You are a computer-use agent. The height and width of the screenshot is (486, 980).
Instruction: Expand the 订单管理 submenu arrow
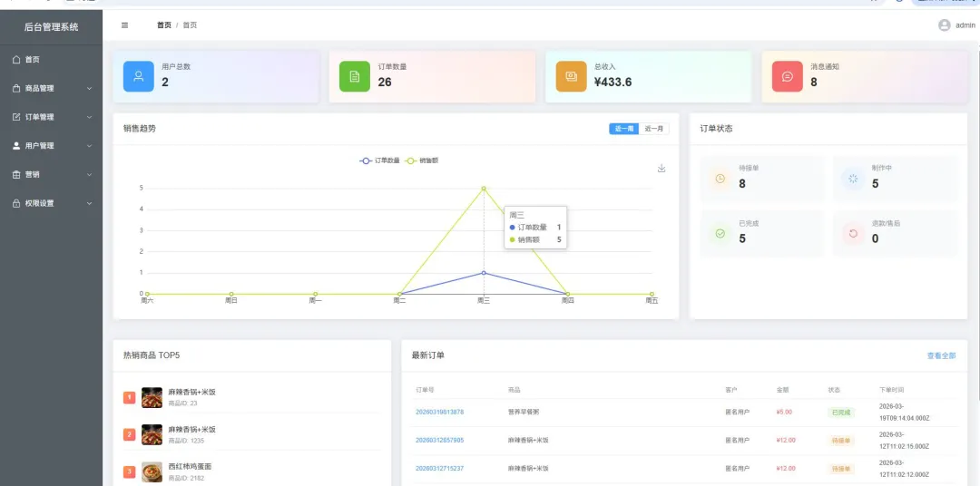point(89,118)
